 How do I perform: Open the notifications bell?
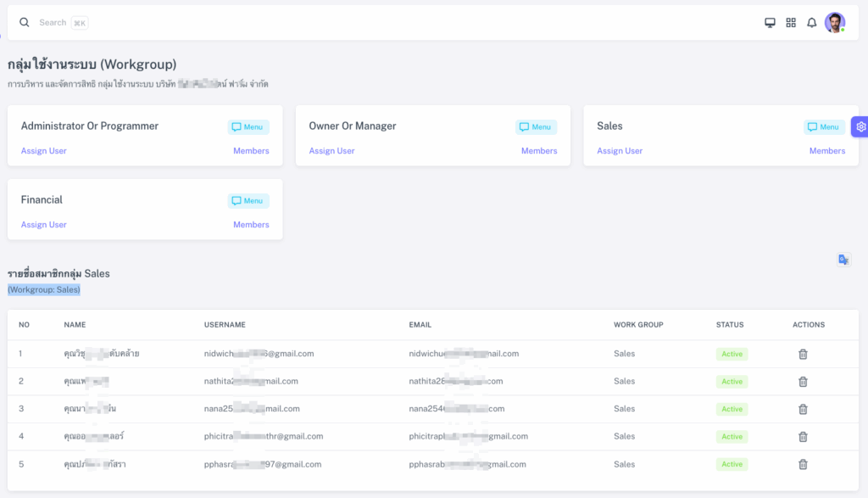point(811,23)
